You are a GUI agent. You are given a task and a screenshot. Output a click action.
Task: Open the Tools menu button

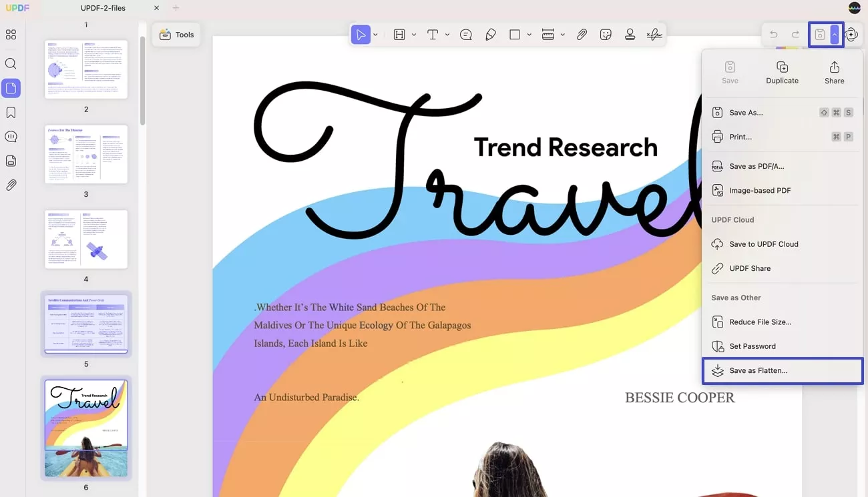(x=176, y=35)
